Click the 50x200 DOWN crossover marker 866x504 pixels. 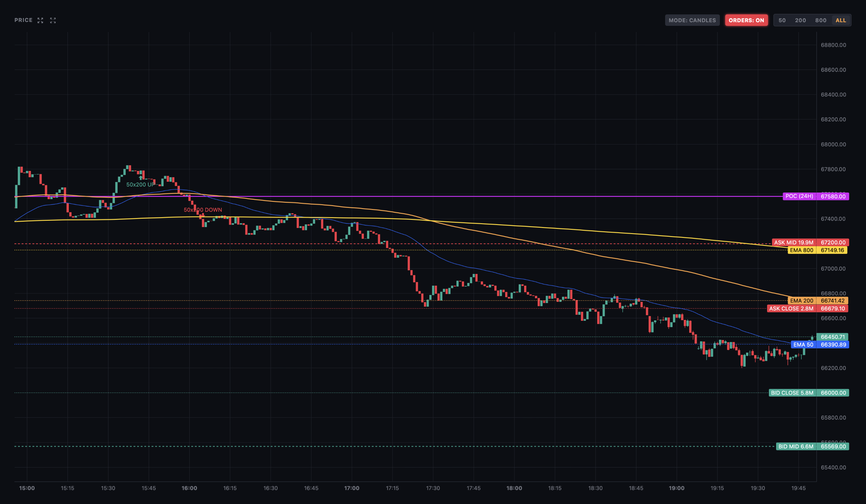(202, 210)
